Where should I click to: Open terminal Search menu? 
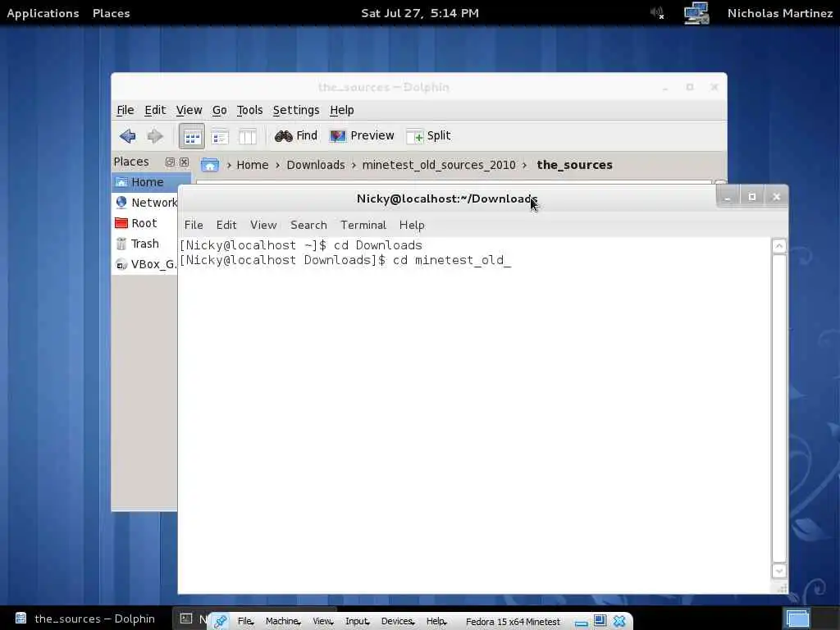(x=308, y=225)
